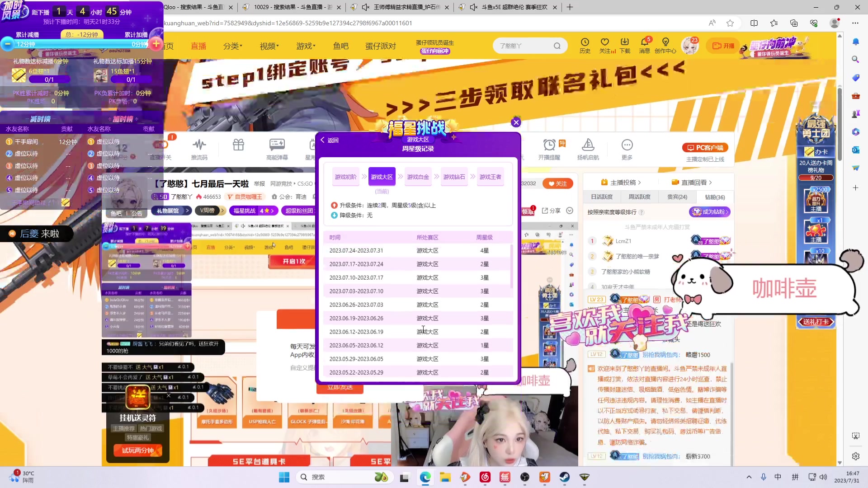
Task: Click the plus button on 累计加播 overlay
Action: tap(156, 44)
